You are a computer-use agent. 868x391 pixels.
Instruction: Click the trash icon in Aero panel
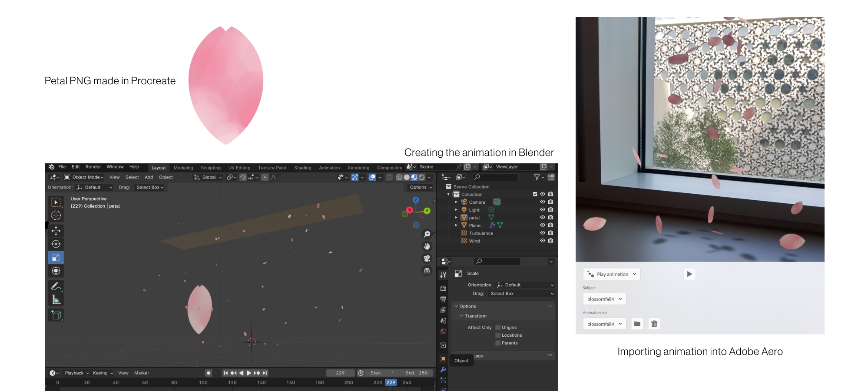point(654,324)
